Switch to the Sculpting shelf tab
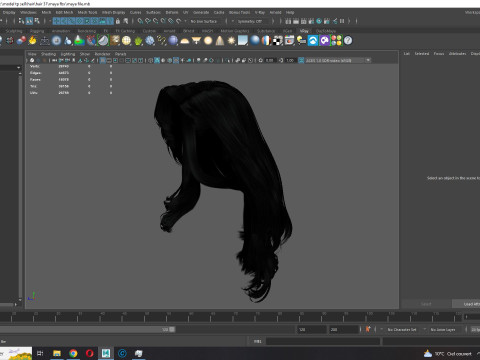This screenshot has height=360, width=480. pyautogui.click(x=14, y=31)
